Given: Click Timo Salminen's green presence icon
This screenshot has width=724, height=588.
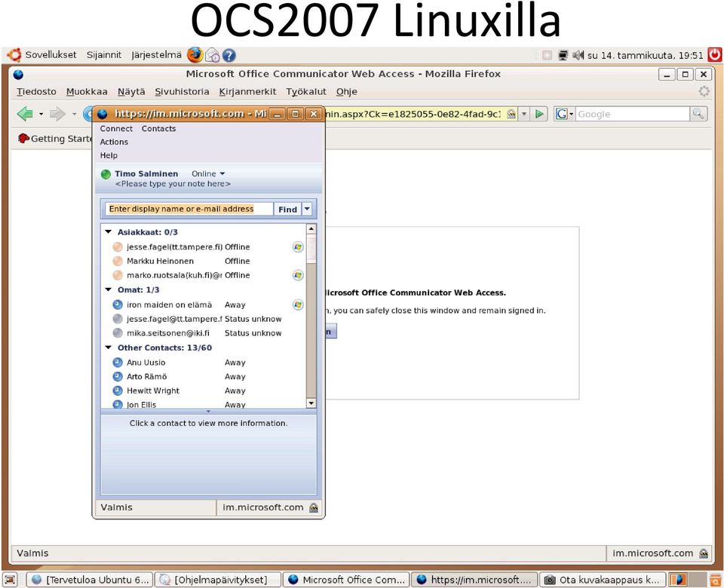Looking at the screenshot, I should click(106, 174).
